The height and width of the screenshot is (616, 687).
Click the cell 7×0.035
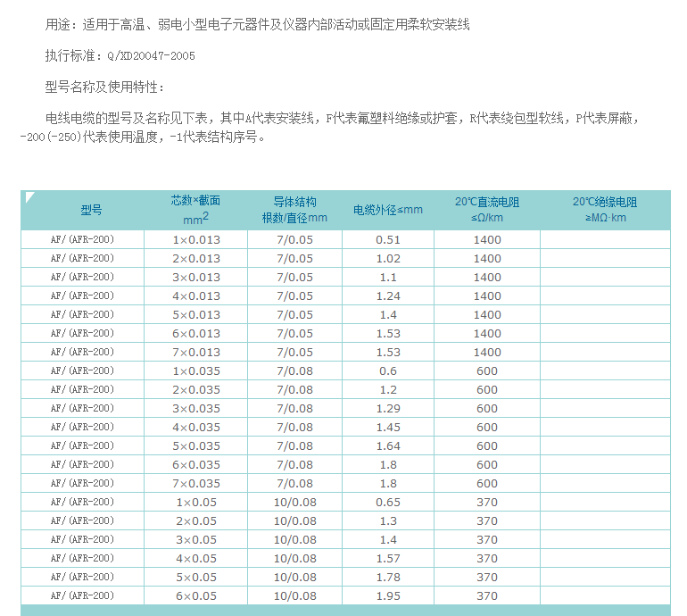coord(196,484)
